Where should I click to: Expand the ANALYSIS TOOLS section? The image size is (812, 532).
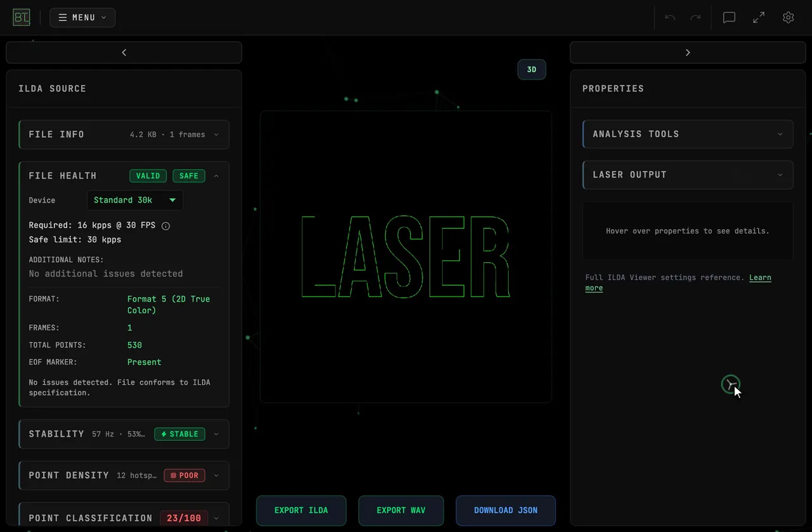click(x=688, y=134)
